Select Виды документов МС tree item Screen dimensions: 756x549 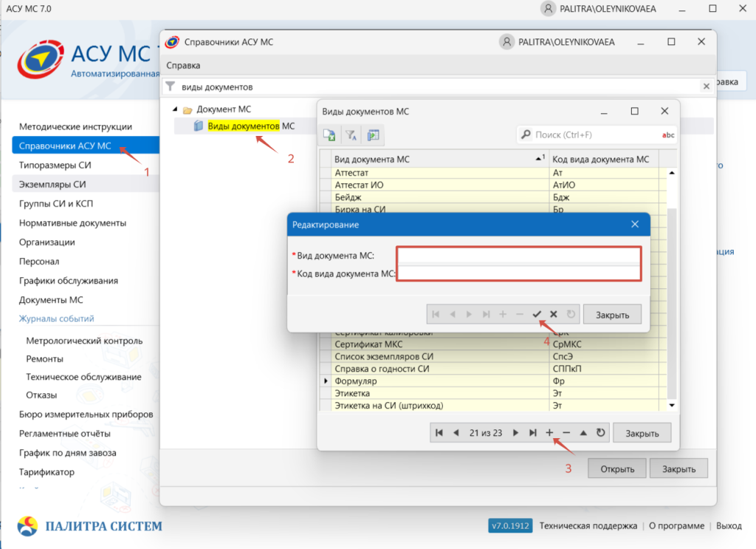[x=251, y=126]
